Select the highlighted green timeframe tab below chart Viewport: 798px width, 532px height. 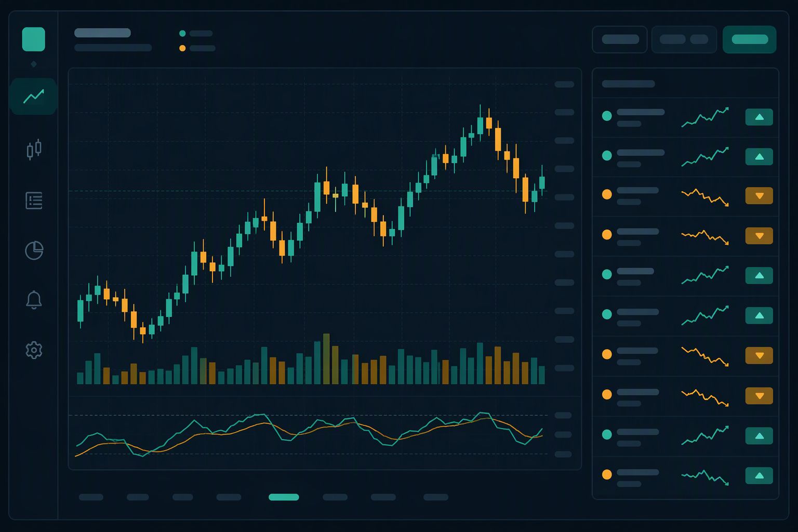point(284,497)
